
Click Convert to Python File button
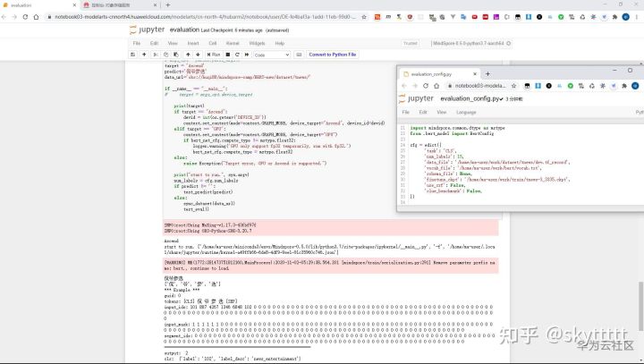[x=333, y=55]
